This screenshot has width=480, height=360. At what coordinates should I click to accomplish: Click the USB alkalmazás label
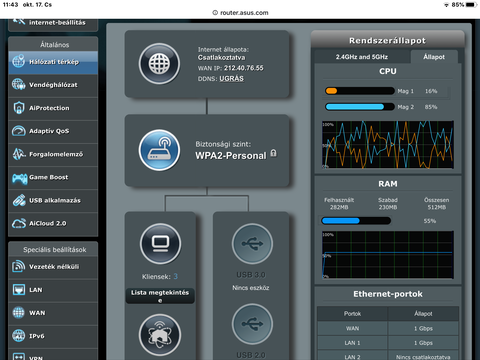[55, 200]
